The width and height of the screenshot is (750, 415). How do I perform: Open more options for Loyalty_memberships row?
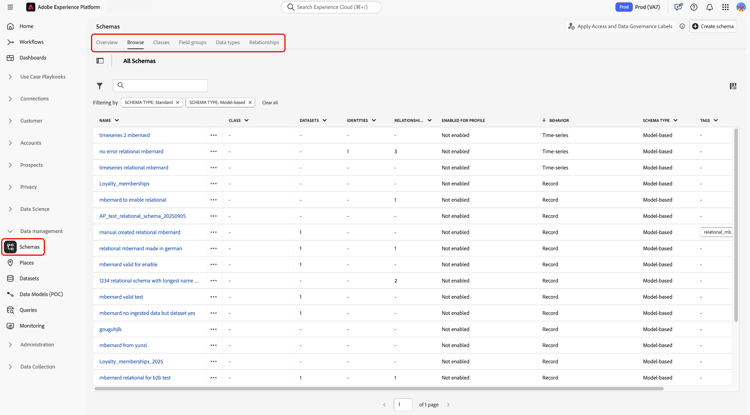pyautogui.click(x=213, y=184)
